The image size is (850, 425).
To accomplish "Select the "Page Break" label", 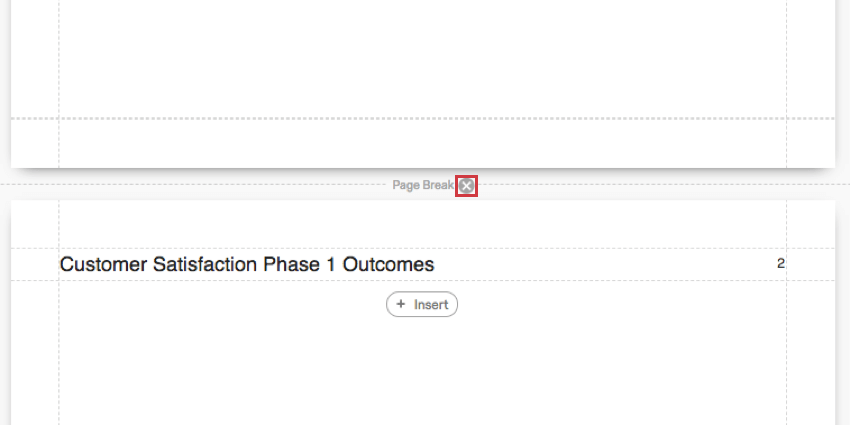I will [422, 186].
